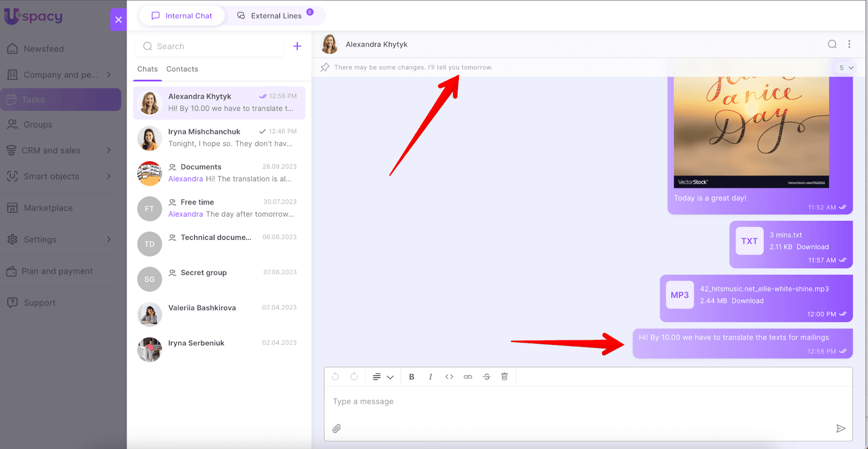The width and height of the screenshot is (868, 449).
Task: Apply strikethrough formatting to text
Action: 486,377
